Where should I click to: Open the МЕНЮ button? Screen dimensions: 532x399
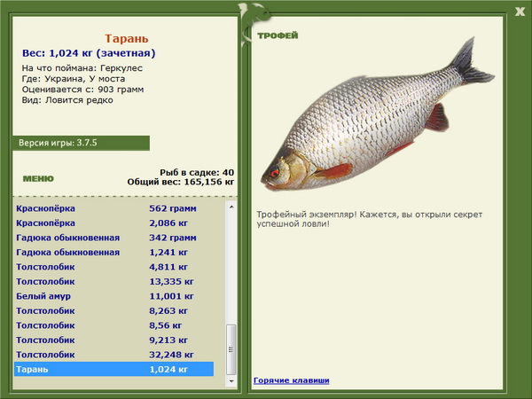[38, 178]
